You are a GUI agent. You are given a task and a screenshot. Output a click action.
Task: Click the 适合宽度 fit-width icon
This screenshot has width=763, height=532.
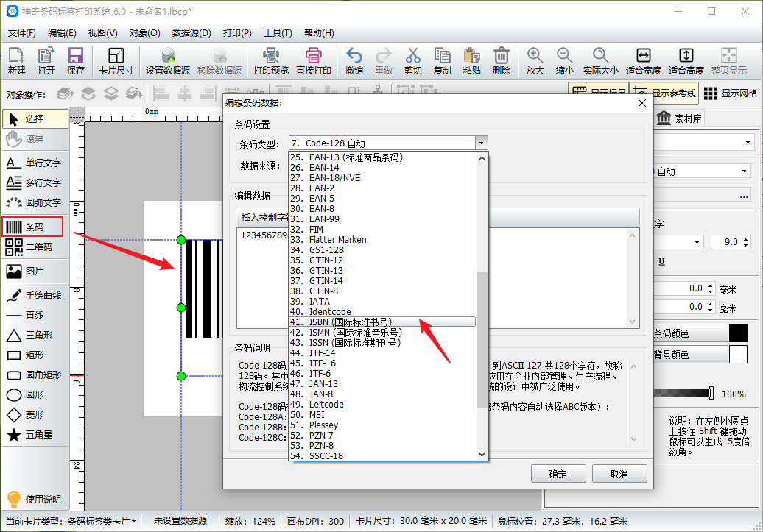pos(644,59)
